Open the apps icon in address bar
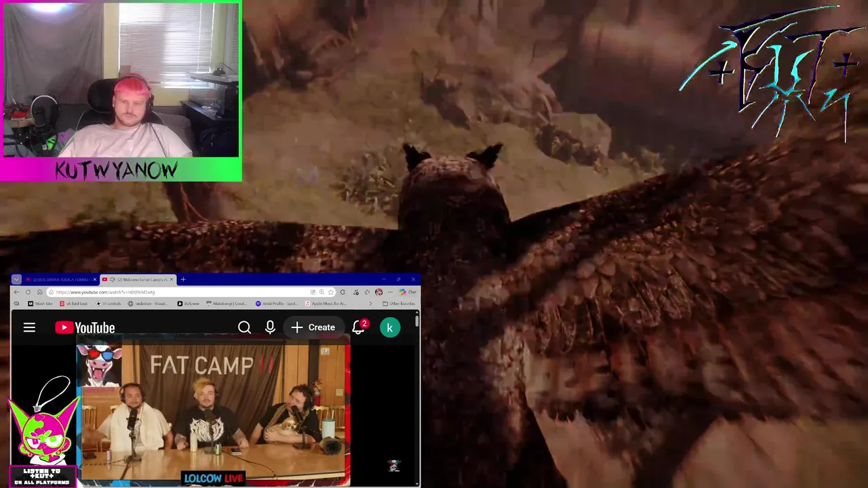The image size is (868, 488). (313, 292)
